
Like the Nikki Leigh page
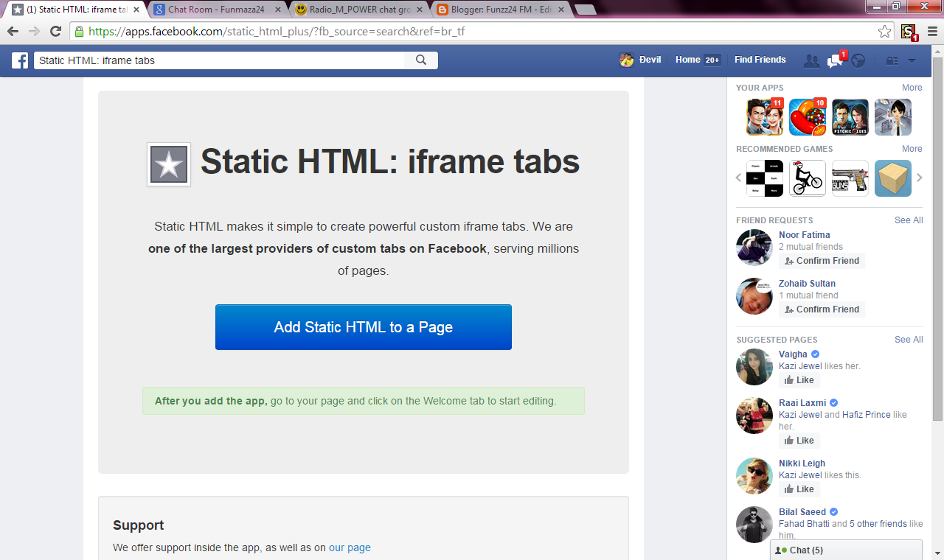tap(799, 489)
